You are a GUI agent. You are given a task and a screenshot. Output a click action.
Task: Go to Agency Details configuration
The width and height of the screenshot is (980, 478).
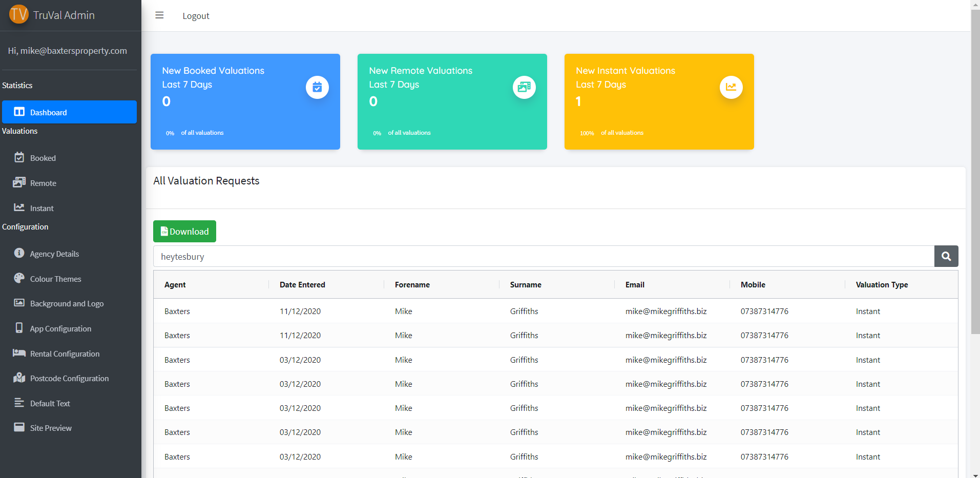click(69, 254)
